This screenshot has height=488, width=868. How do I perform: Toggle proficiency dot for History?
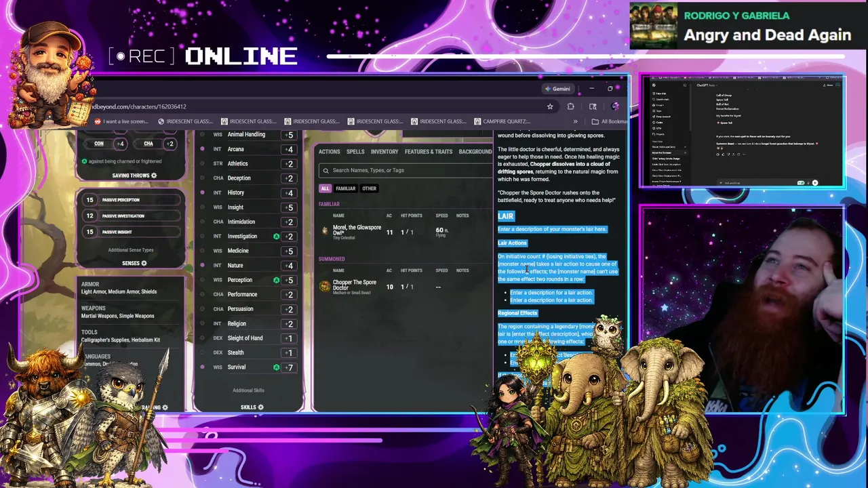coord(202,192)
